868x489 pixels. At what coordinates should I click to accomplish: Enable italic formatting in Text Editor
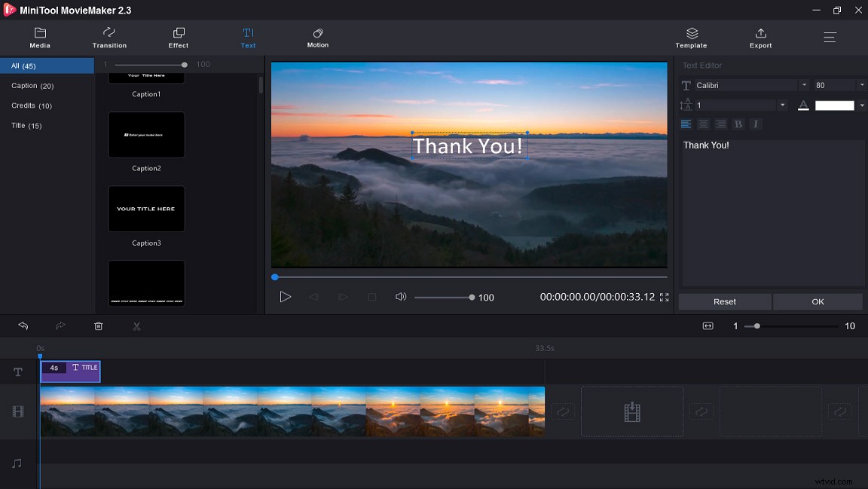pos(756,124)
